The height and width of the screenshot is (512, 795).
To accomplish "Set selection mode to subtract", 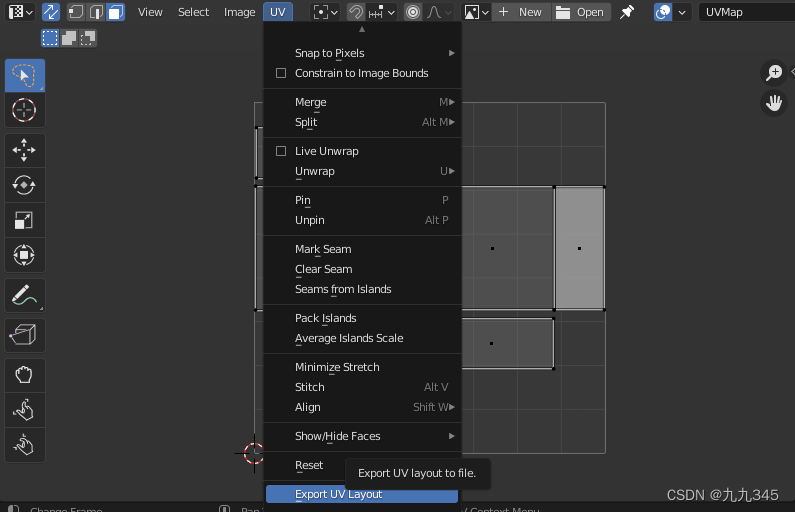I will click(x=88, y=38).
